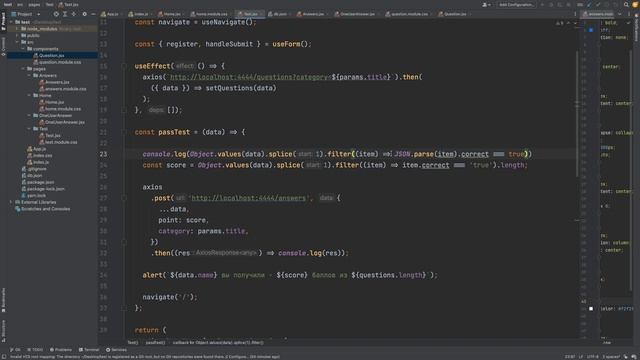This screenshot has height=360, width=640.
Task: Collapse the Home folder in the tree
Action: pyautogui.click(x=29, y=96)
